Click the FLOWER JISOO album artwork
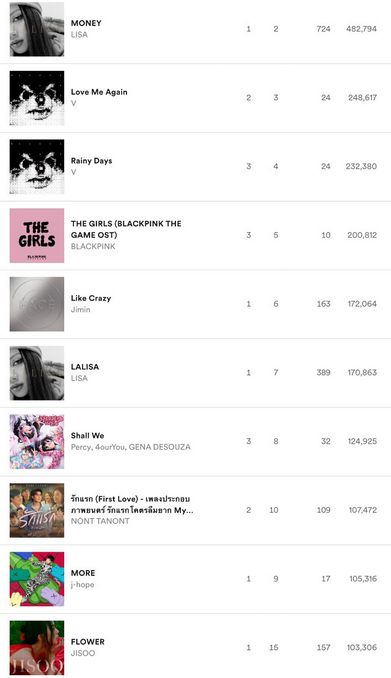 [37, 648]
